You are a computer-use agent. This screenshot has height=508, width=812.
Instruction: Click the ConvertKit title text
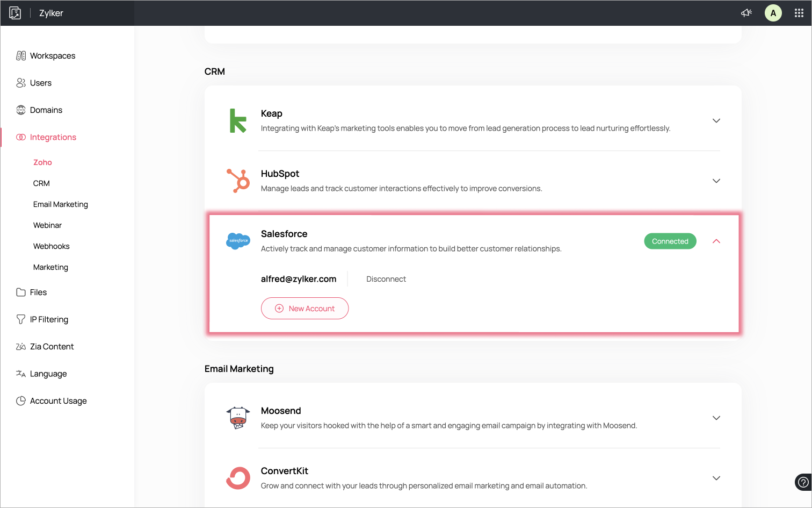point(285,471)
